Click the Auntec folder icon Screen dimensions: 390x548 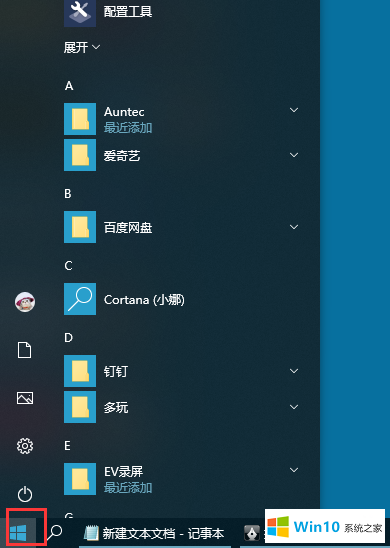[x=80, y=119]
